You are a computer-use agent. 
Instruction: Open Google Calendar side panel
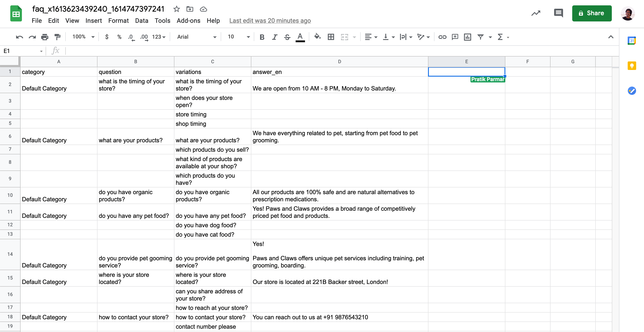[x=632, y=40]
